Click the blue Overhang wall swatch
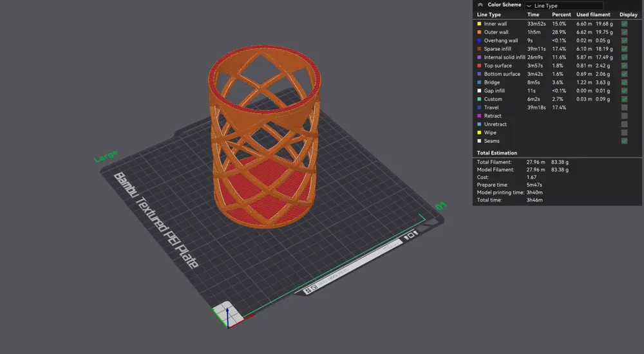The width and height of the screenshot is (644, 354). click(x=479, y=41)
